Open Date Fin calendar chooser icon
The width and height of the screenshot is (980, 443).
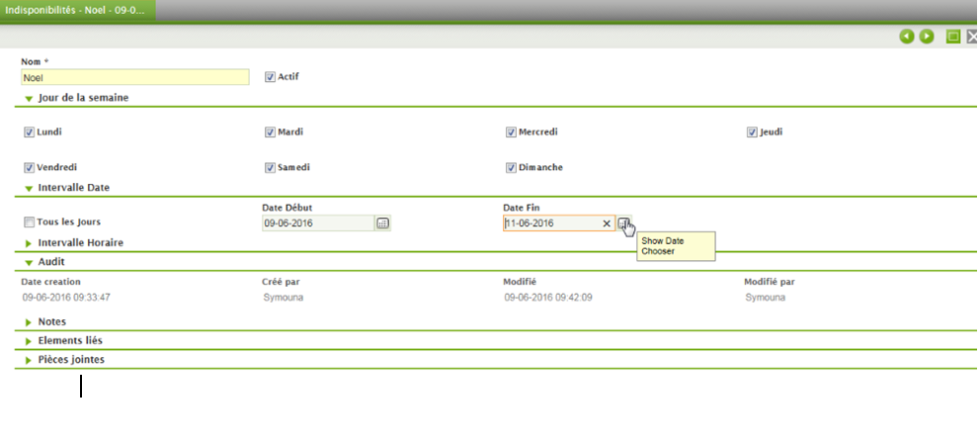click(x=623, y=222)
